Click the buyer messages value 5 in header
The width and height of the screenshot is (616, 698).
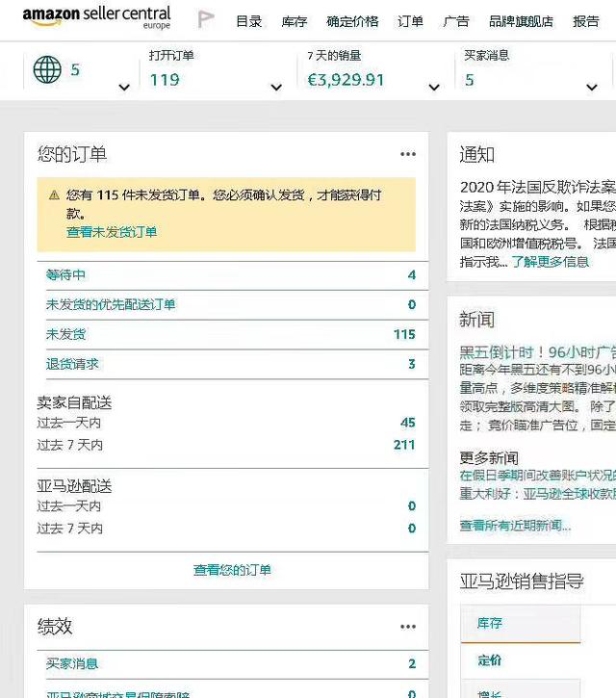[469, 80]
